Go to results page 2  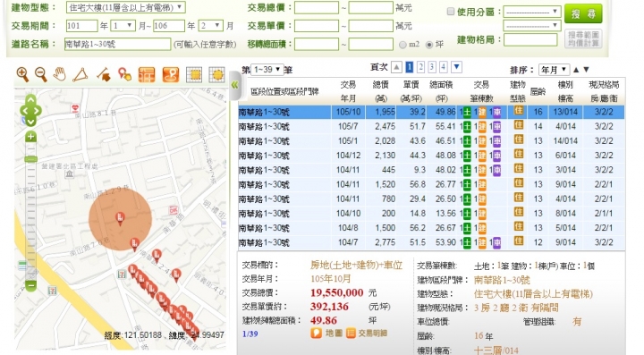click(420, 67)
